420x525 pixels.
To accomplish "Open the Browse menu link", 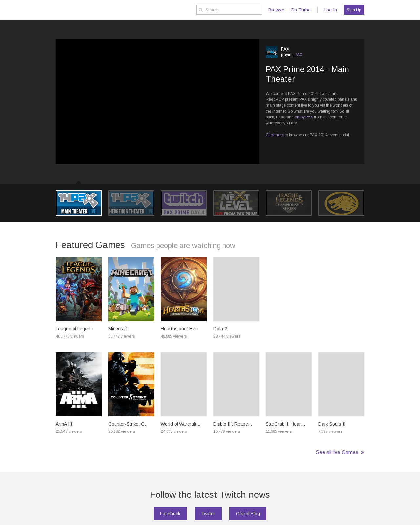I will pyautogui.click(x=276, y=10).
